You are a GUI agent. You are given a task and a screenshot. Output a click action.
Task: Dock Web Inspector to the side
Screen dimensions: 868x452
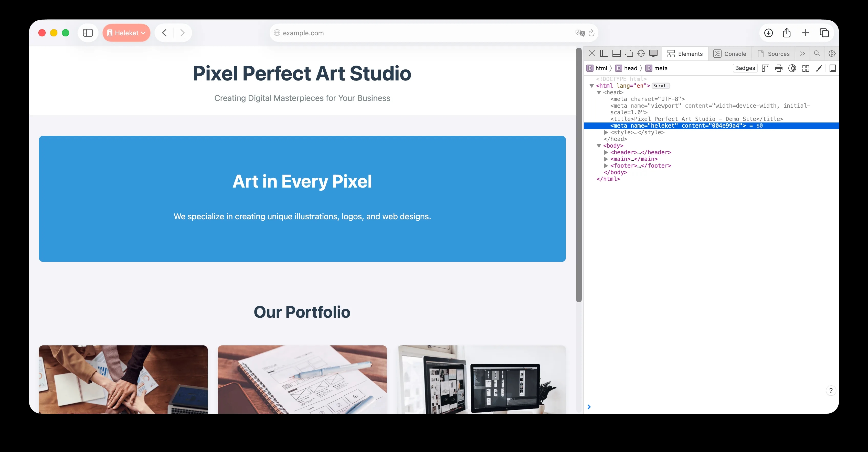click(604, 53)
